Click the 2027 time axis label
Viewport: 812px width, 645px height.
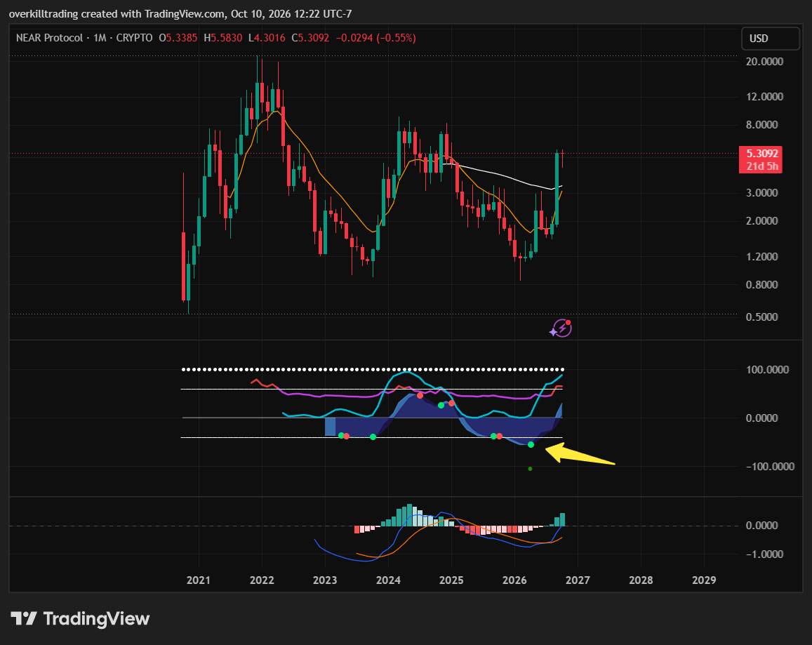(578, 580)
